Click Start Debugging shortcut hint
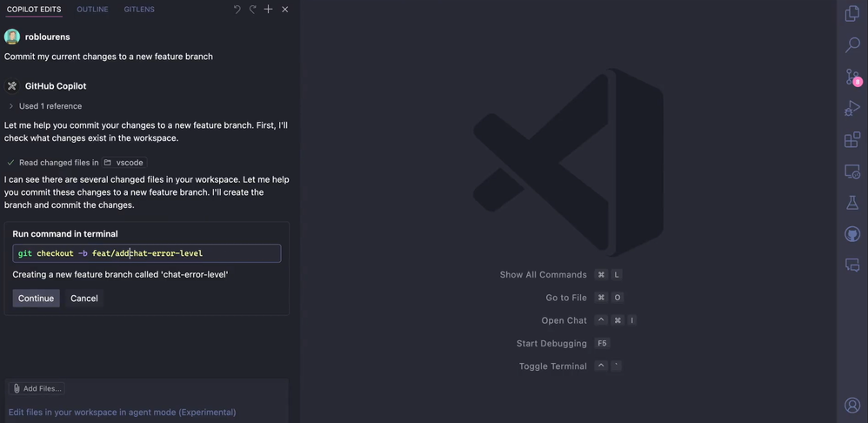Viewport: 868px width, 423px height. (x=563, y=343)
